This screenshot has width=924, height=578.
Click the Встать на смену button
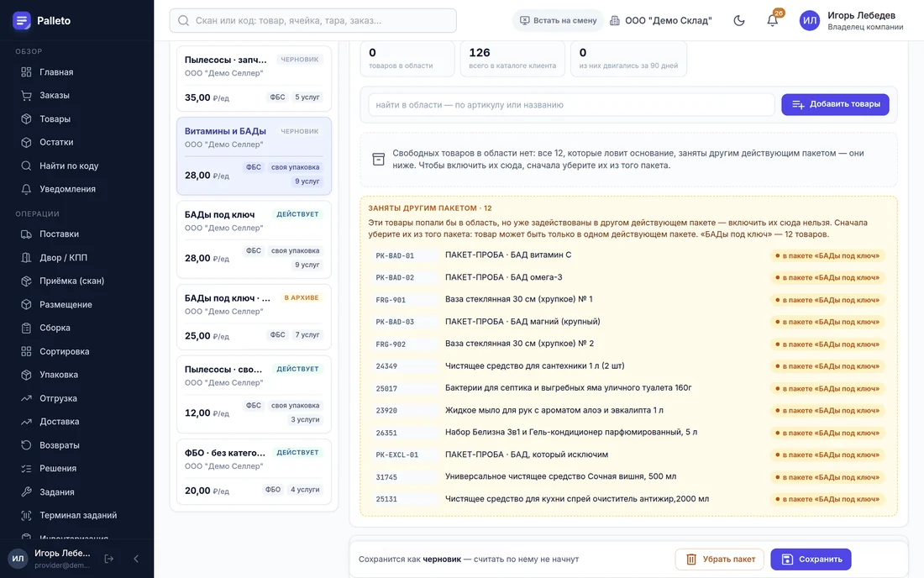[558, 21]
